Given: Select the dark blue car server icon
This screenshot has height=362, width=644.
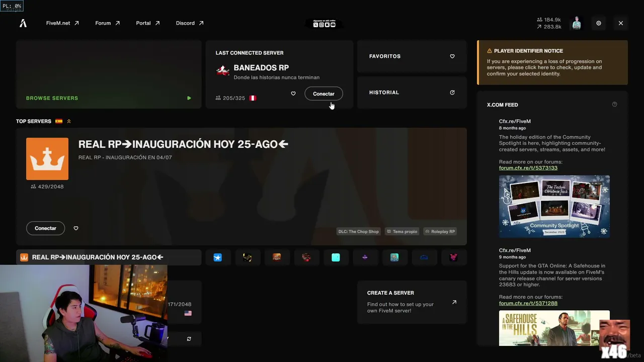Looking at the screenshot, I should click(x=424, y=257).
